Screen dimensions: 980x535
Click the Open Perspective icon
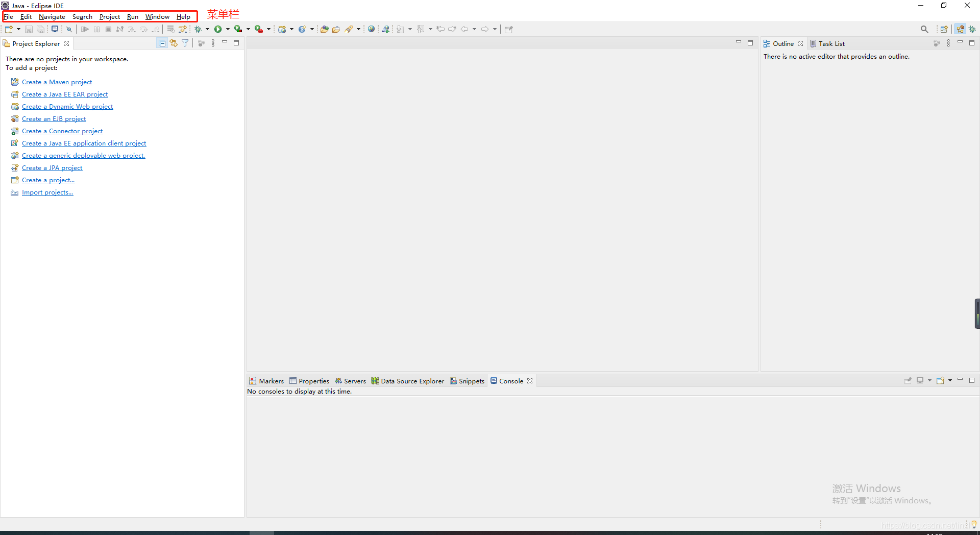(944, 29)
